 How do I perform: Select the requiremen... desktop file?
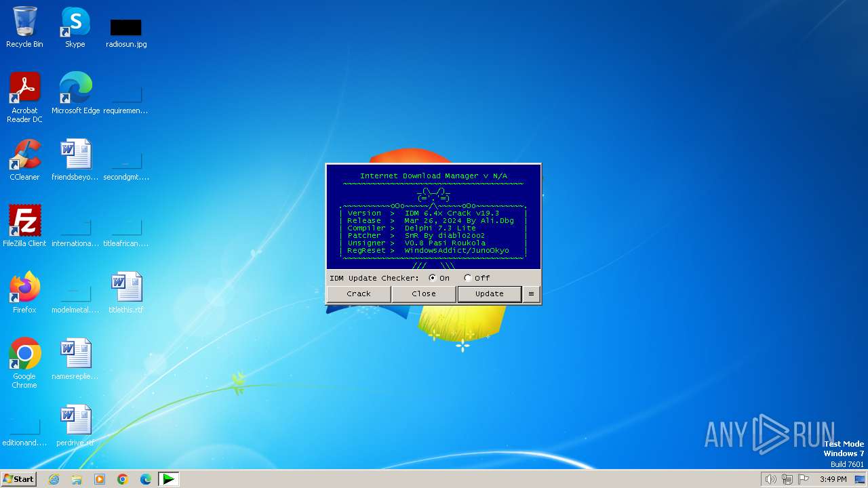click(x=125, y=98)
